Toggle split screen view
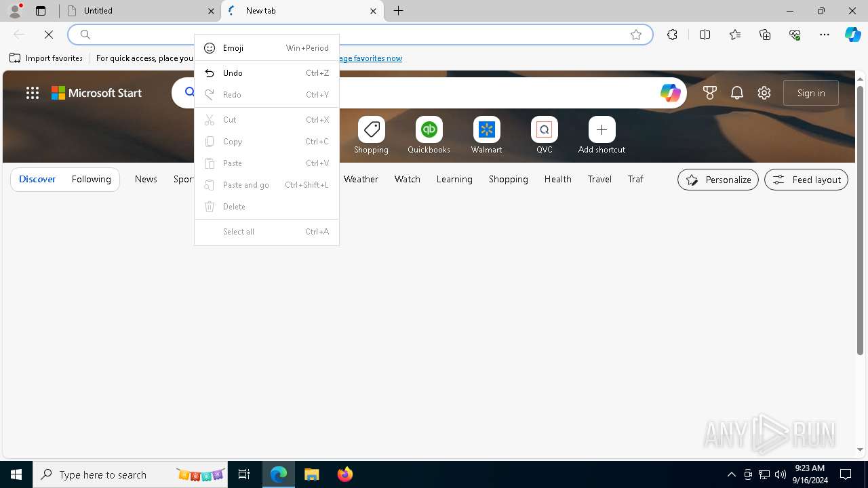 coord(705,35)
